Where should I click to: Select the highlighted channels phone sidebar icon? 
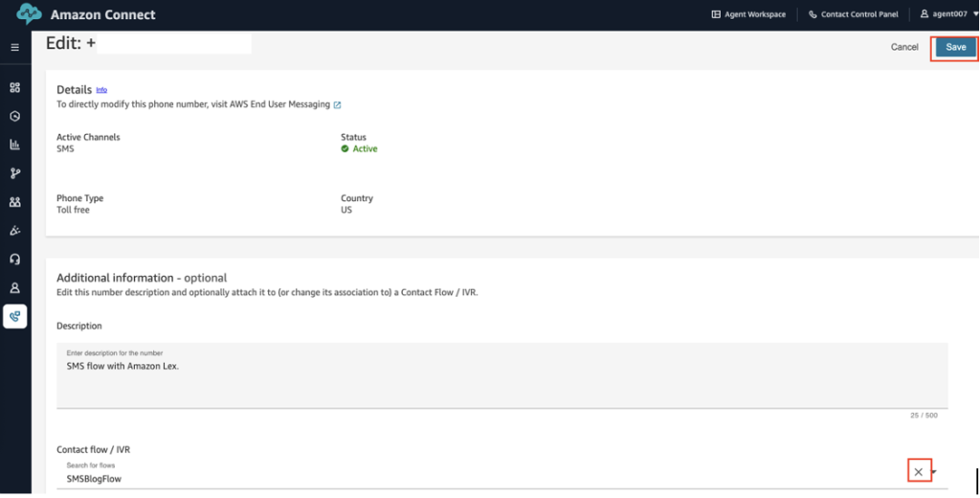(15, 317)
